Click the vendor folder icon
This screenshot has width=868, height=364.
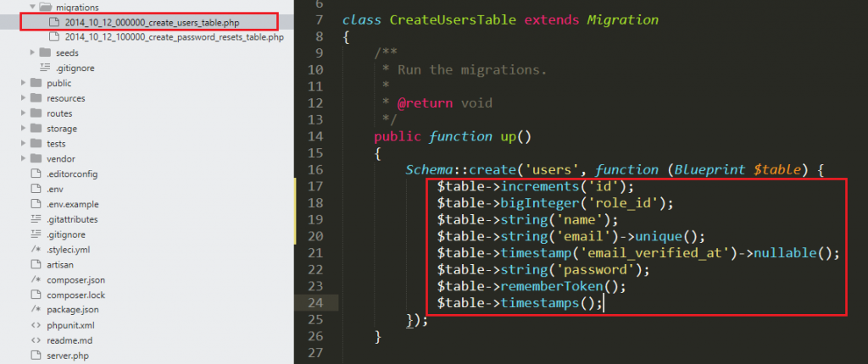coord(36,158)
